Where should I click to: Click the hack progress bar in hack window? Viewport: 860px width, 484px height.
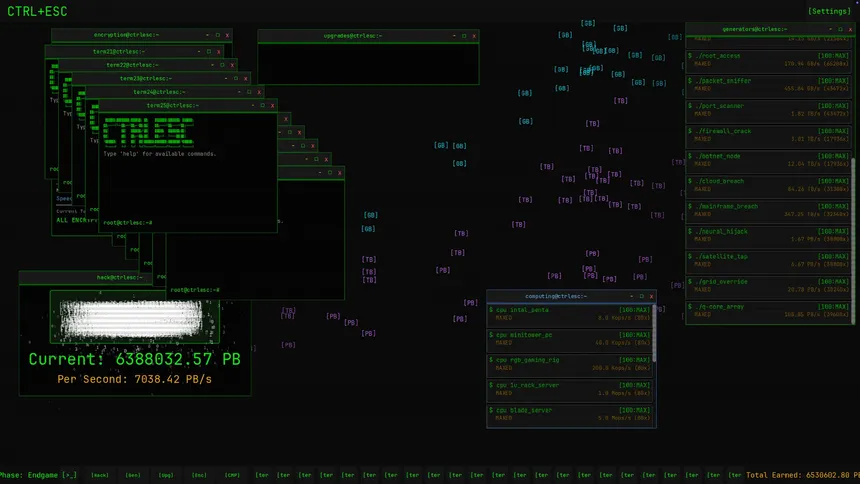134,317
